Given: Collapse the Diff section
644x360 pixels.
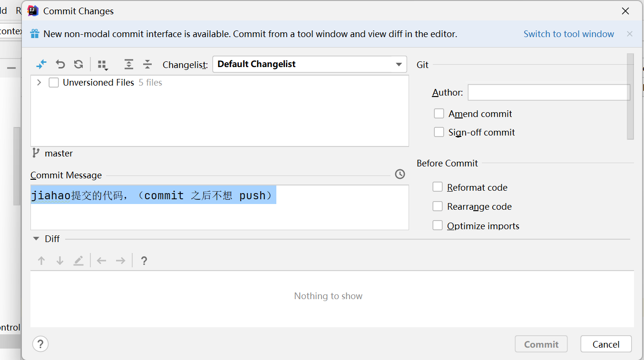Looking at the screenshot, I should tap(36, 239).
